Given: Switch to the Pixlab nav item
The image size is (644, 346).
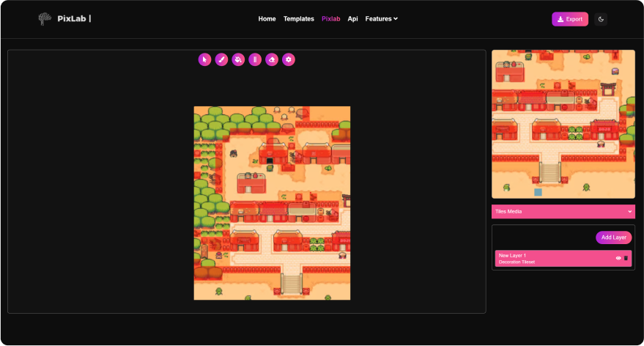Looking at the screenshot, I should (330, 19).
